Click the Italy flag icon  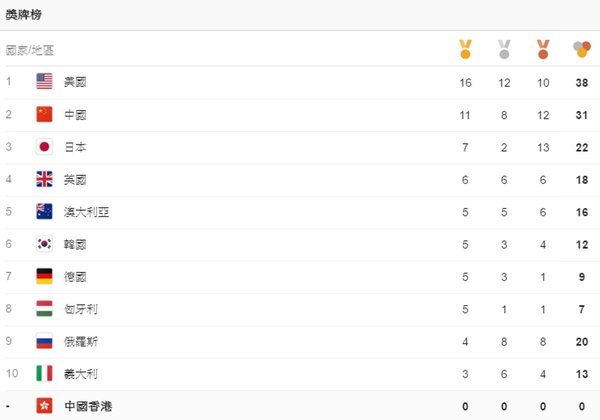[44, 373]
